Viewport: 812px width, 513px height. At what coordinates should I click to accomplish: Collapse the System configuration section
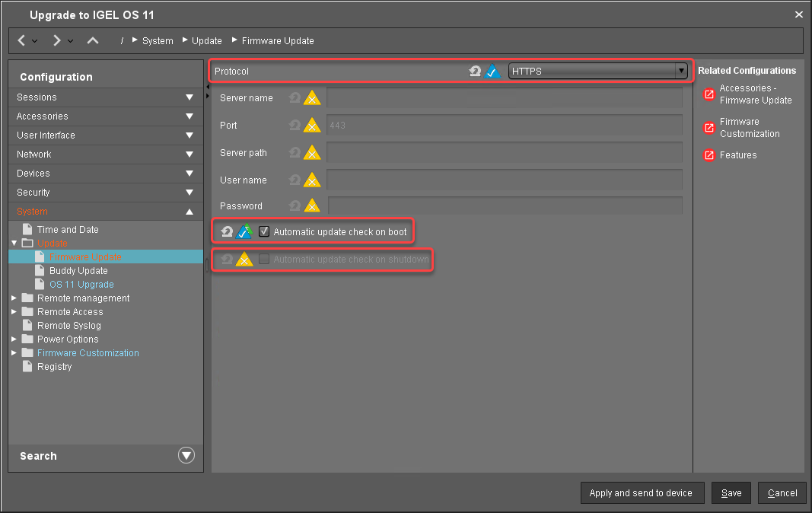[189, 212]
